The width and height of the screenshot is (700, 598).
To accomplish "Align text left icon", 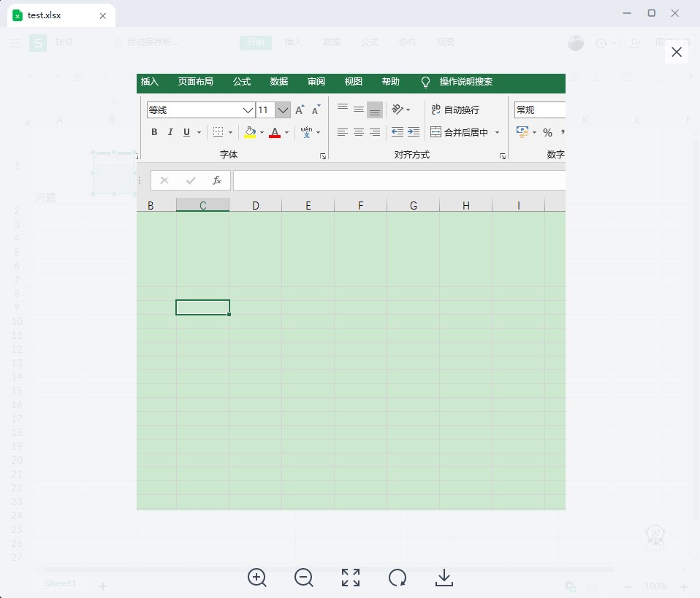I will click(343, 132).
